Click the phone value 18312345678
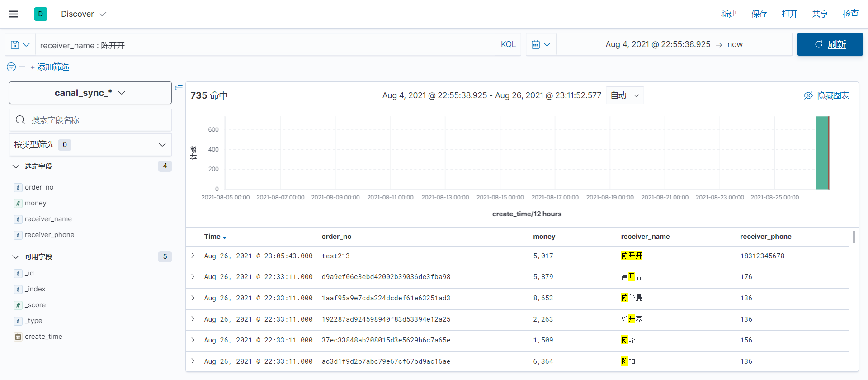 pyautogui.click(x=762, y=256)
